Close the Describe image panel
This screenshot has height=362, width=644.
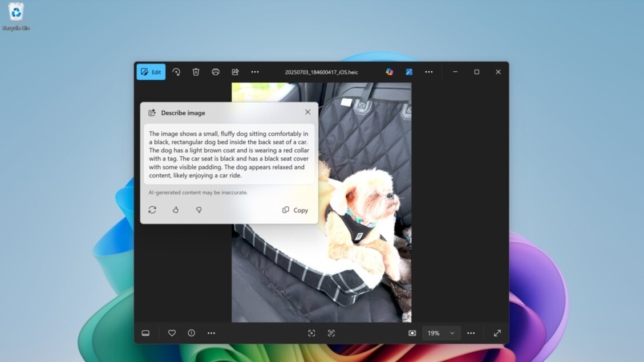[307, 112]
